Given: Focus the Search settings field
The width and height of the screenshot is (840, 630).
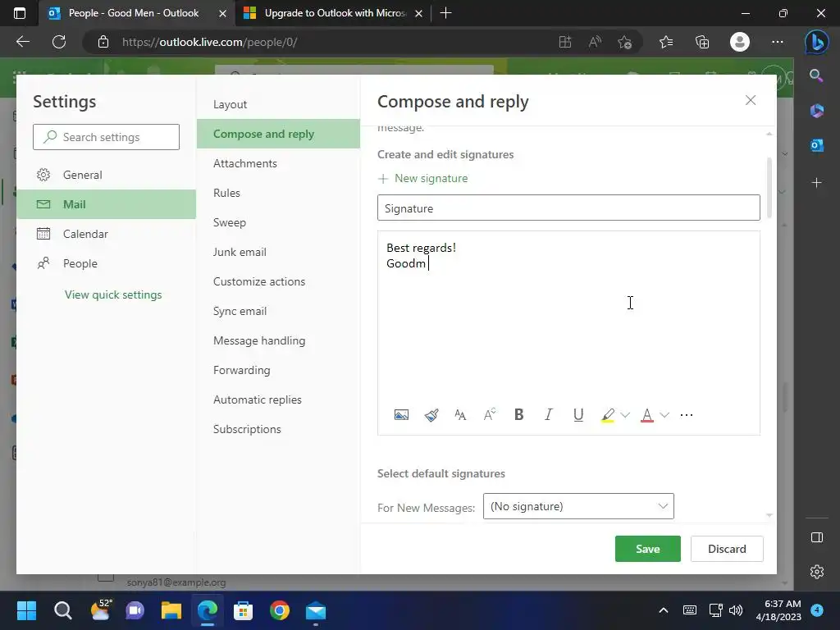Looking at the screenshot, I should coord(106,137).
